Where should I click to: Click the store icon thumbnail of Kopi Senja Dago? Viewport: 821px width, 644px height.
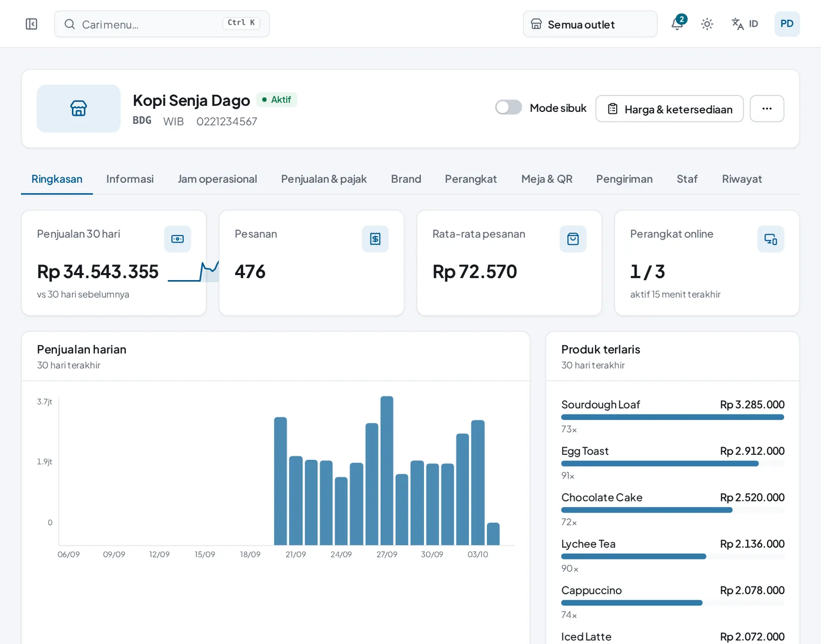(79, 108)
